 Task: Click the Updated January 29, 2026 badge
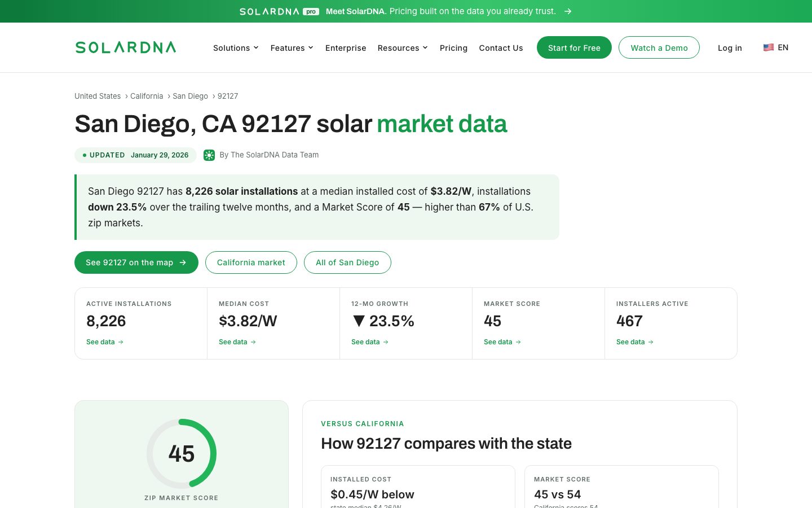(135, 155)
